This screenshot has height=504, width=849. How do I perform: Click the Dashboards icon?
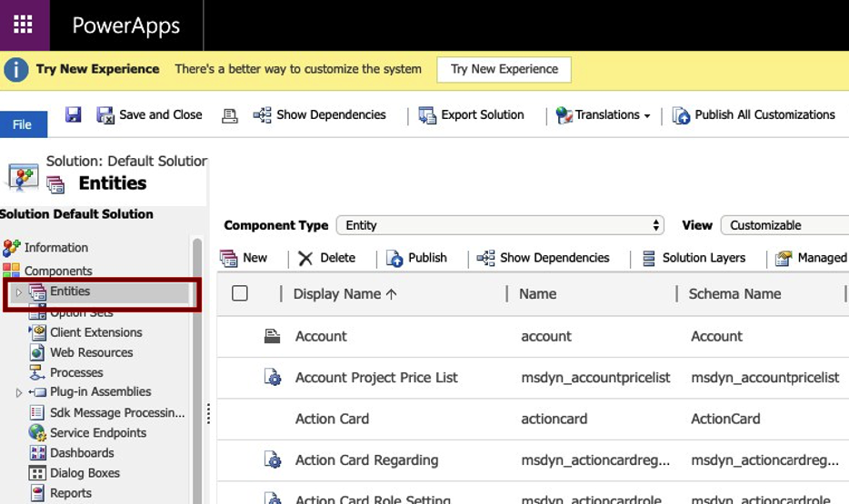click(37, 452)
